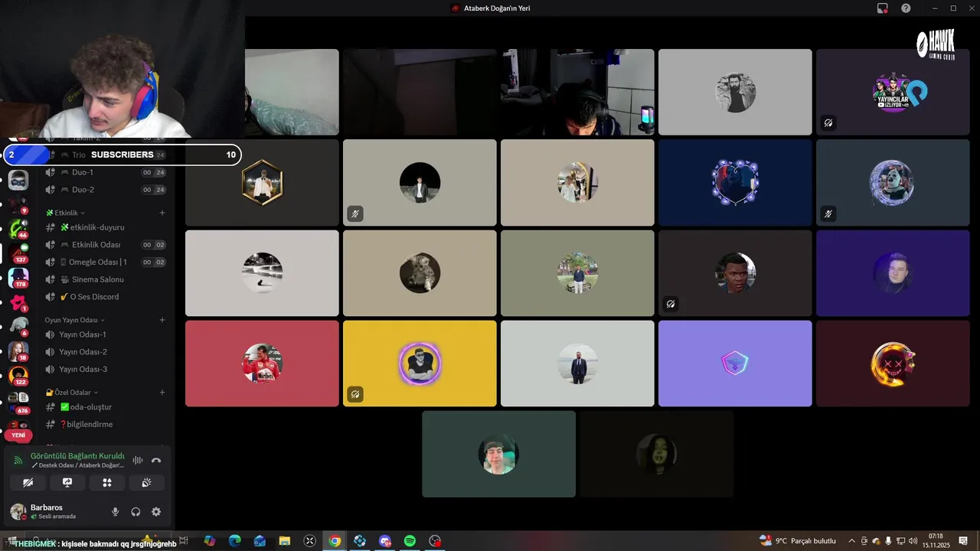Open Spotify from the taskbar

410,541
